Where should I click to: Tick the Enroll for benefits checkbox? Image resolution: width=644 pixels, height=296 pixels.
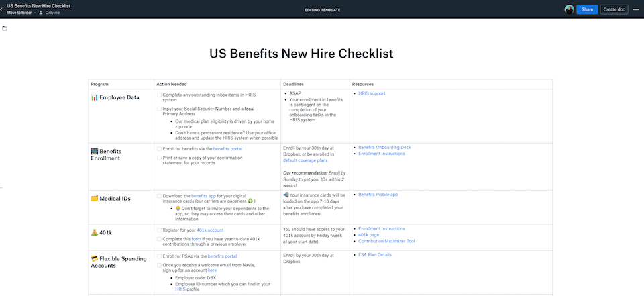point(159,148)
